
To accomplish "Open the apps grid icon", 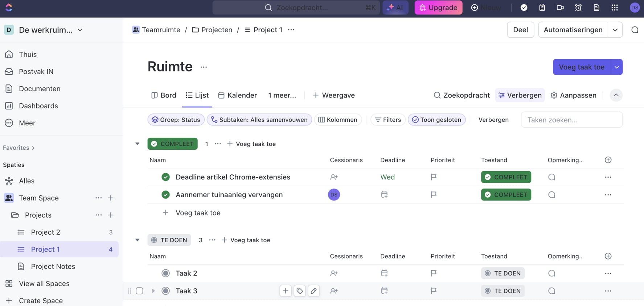I will click(615, 8).
